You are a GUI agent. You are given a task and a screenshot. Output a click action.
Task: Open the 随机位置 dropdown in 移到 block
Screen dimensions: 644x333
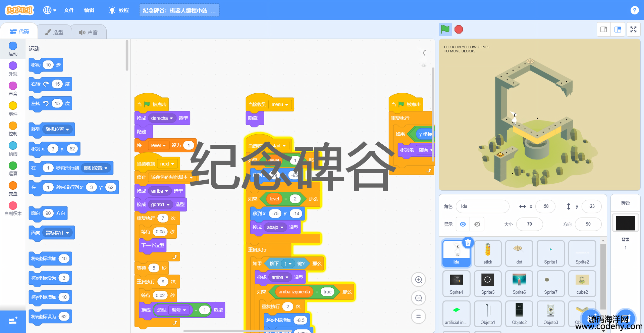[58, 130]
